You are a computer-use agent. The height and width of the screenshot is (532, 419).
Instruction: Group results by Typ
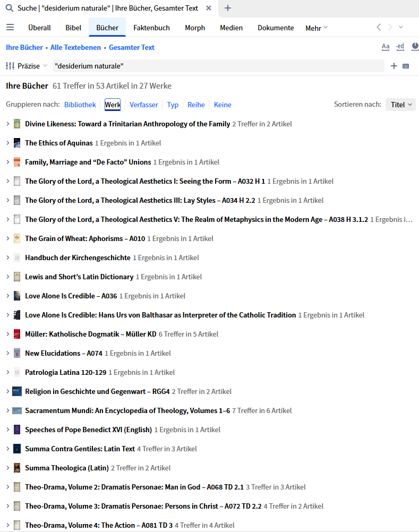pos(173,105)
